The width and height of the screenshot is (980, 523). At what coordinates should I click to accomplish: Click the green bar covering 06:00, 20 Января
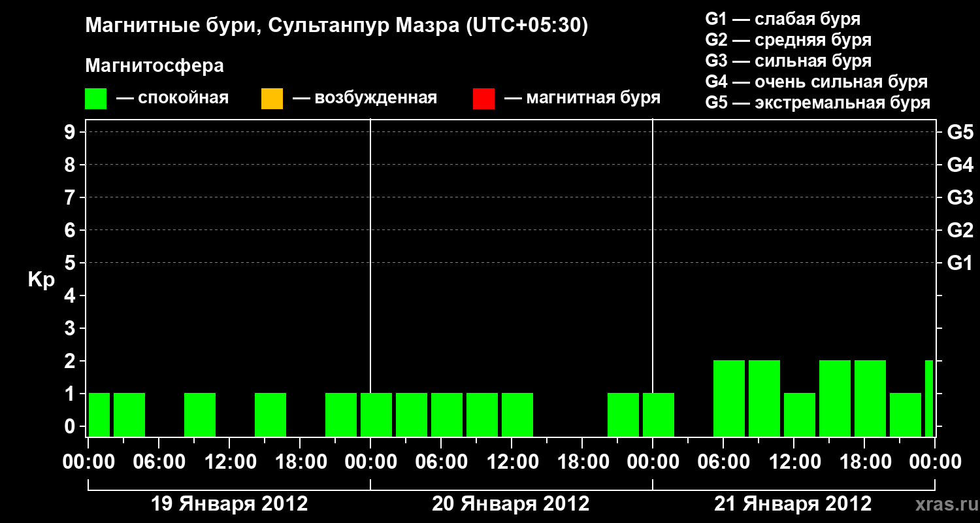point(447,415)
